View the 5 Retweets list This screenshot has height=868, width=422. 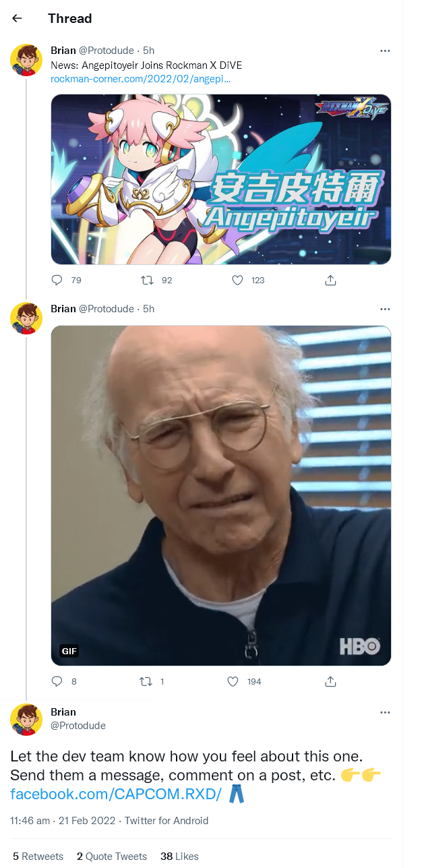[38, 857]
